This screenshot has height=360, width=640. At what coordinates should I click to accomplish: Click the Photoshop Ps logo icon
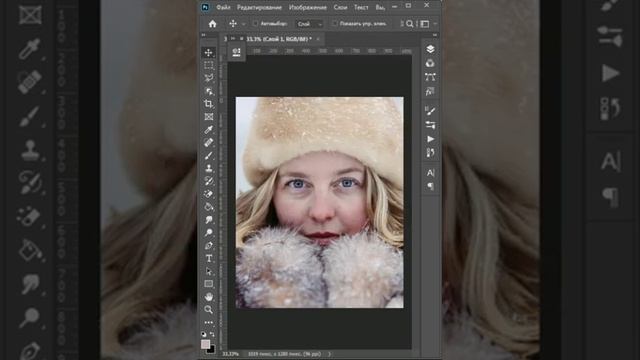(x=205, y=7)
